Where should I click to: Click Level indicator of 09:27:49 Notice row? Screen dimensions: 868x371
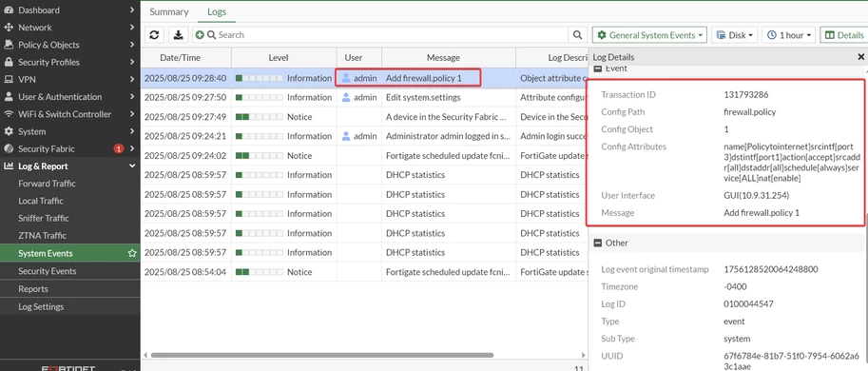[x=260, y=117]
